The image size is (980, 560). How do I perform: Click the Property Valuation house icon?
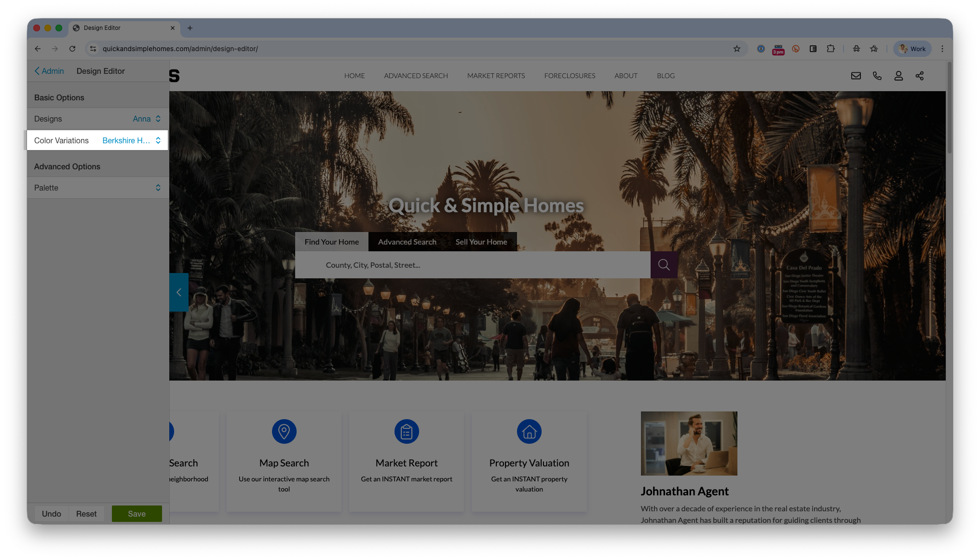(x=529, y=431)
